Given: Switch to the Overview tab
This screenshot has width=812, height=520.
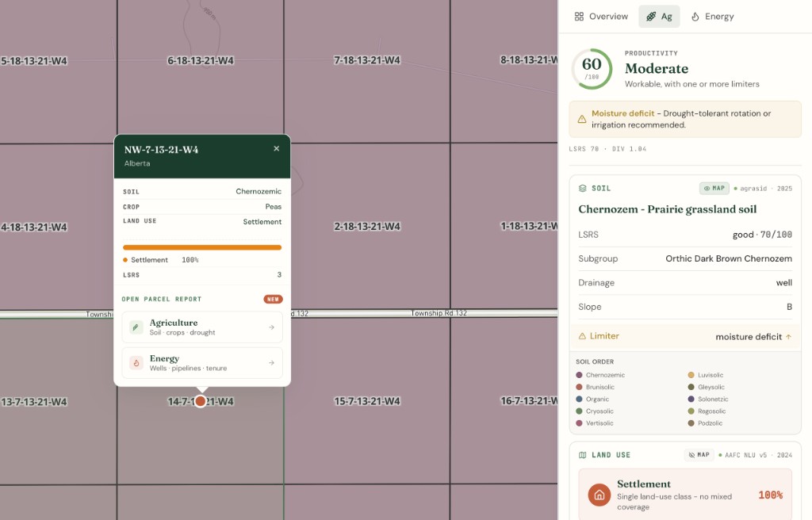Looking at the screenshot, I should (601, 17).
